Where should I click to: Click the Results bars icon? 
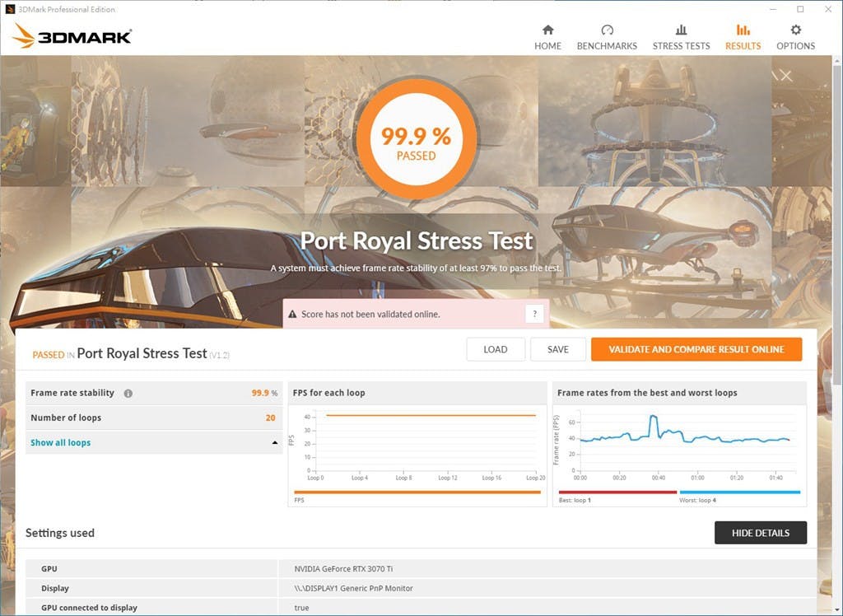(743, 30)
